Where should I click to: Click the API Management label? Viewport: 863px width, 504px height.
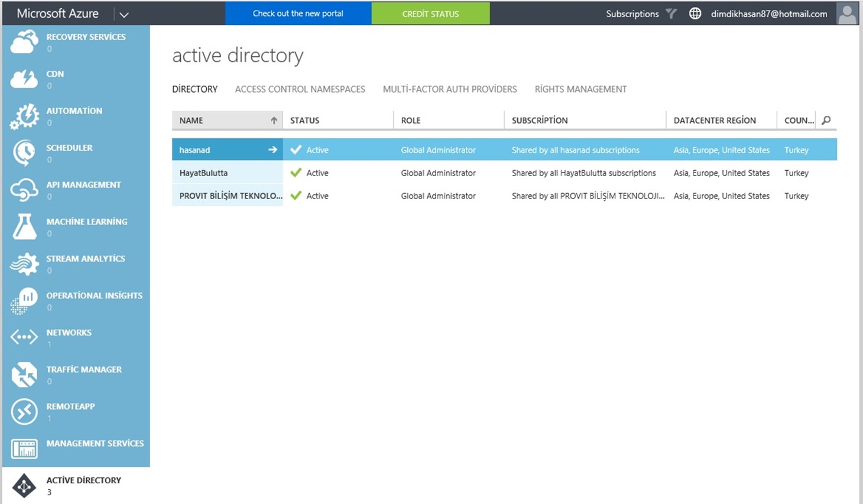83,184
